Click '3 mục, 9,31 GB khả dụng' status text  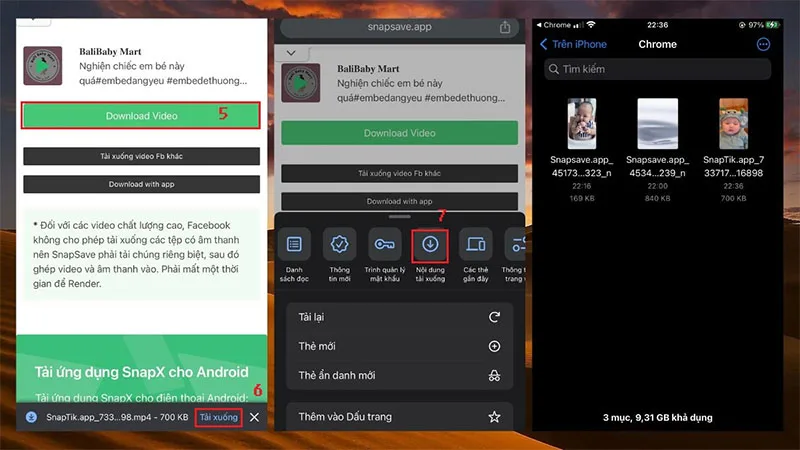click(x=657, y=417)
